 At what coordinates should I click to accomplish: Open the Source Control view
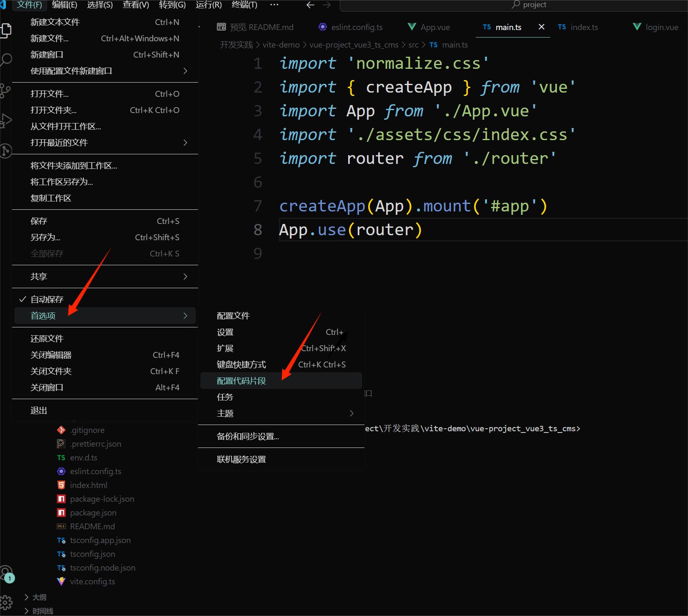tap(7, 91)
